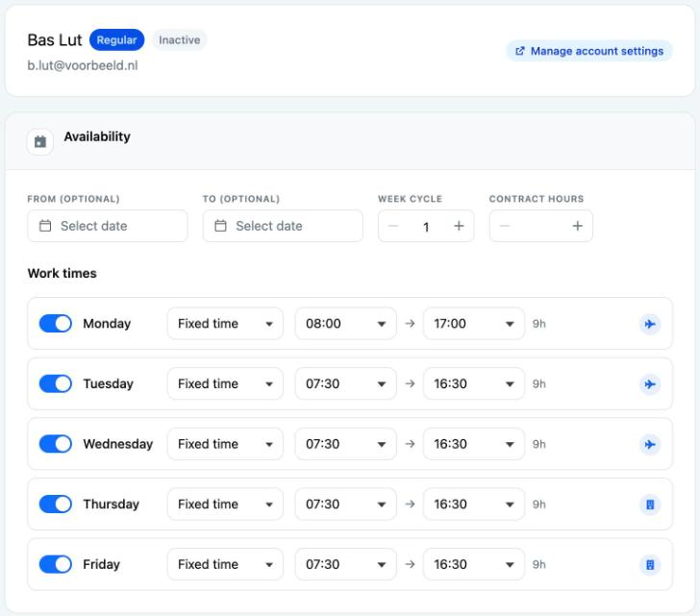Switch off the Thursday toggle
This screenshot has width=700, height=616.
[56, 504]
